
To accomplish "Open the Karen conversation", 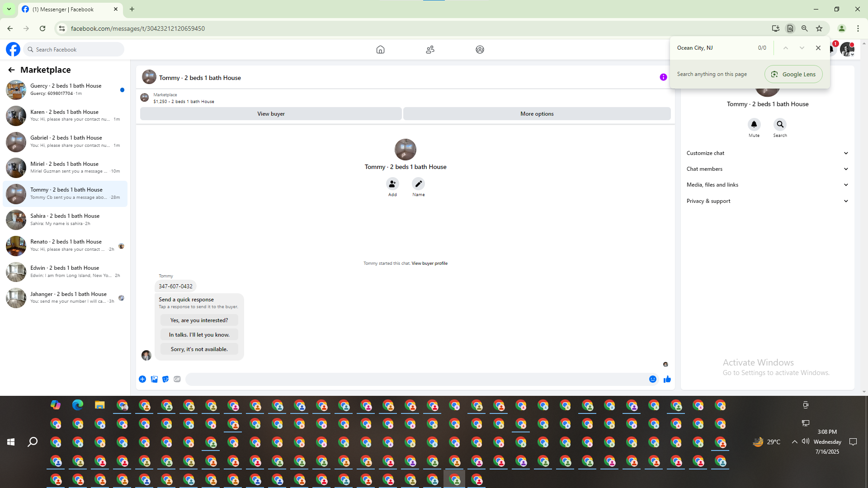I will point(65,116).
